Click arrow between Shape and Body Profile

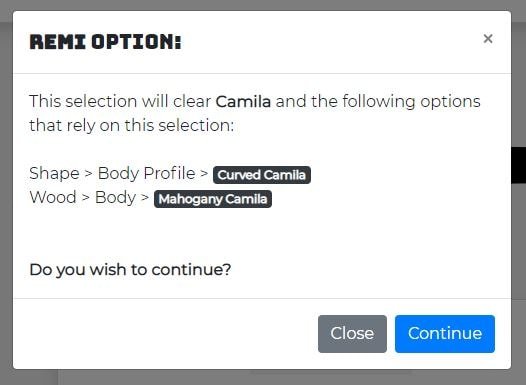(89, 174)
